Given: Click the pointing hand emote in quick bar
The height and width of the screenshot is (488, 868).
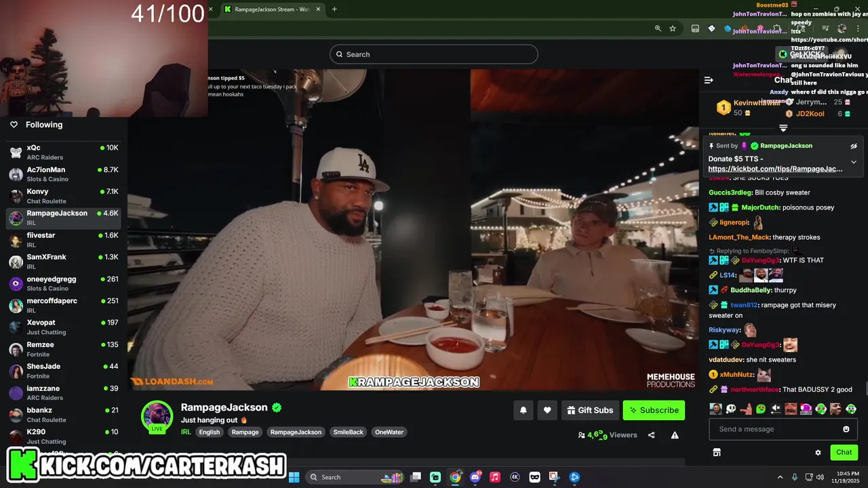Looking at the screenshot, I should click(746, 409).
